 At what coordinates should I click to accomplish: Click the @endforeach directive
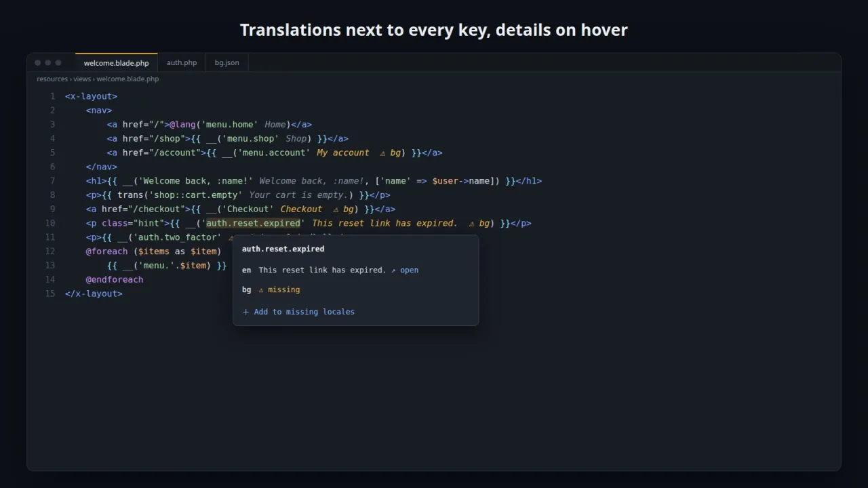point(115,279)
